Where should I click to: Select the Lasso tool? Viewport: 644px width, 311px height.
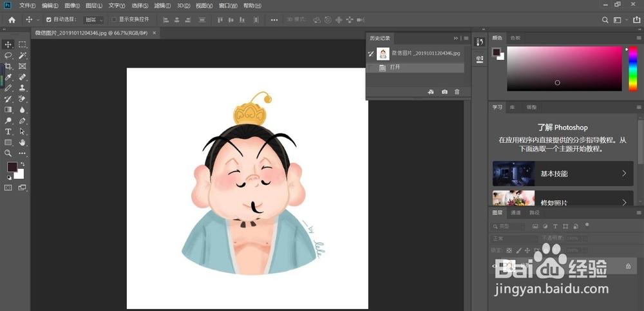click(8, 55)
